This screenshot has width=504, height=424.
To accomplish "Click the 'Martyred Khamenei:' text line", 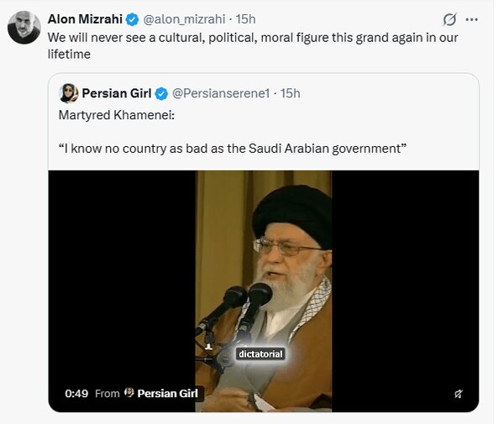I will pyautogui.click(x=117, y=115).
